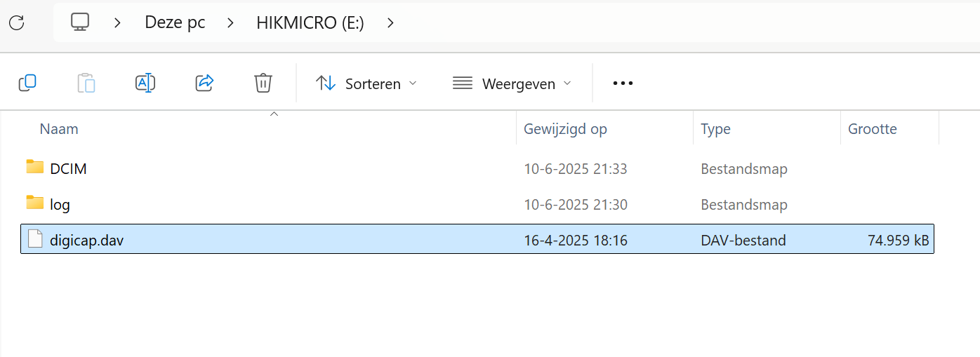Screen dimensions: 980x357
Task: Select the DCIM folder
Action: click(x=477, y=168)
